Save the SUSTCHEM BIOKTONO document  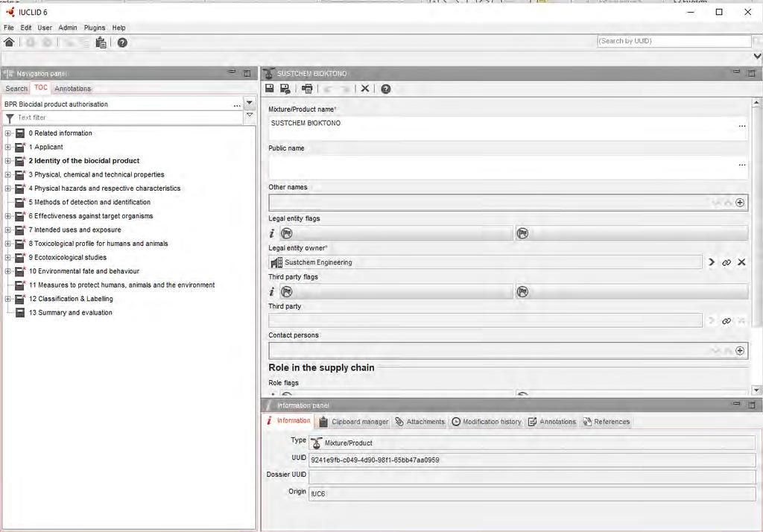pos(270,88)
